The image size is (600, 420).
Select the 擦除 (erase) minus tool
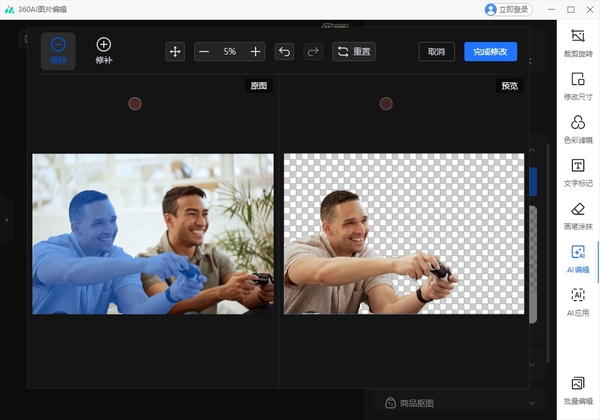58,50
